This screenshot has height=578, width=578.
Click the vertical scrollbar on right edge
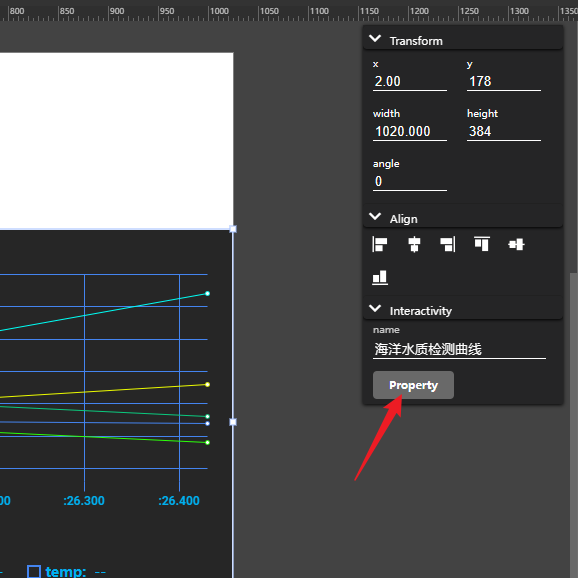coord(574,424)
